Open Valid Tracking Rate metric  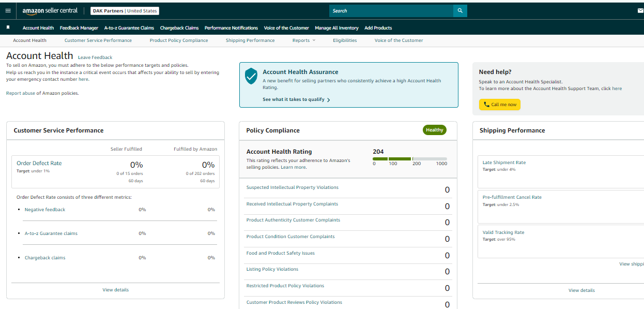pos(503,232)
